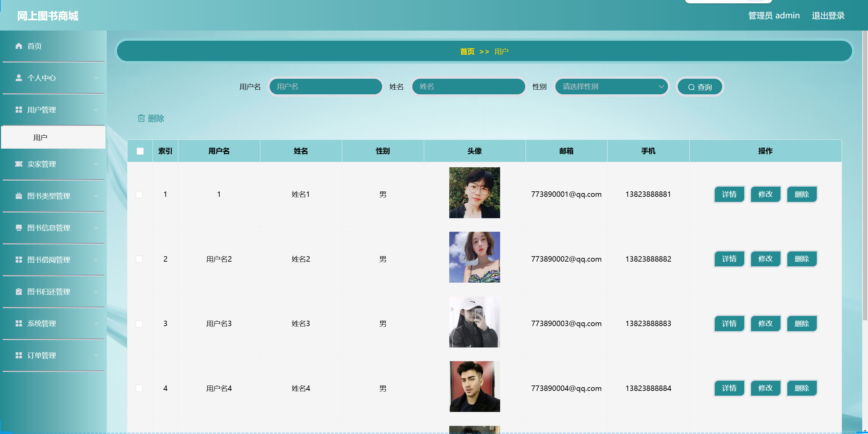Click the briefcase icon for 图书类型管理

(x=19, y=196)
